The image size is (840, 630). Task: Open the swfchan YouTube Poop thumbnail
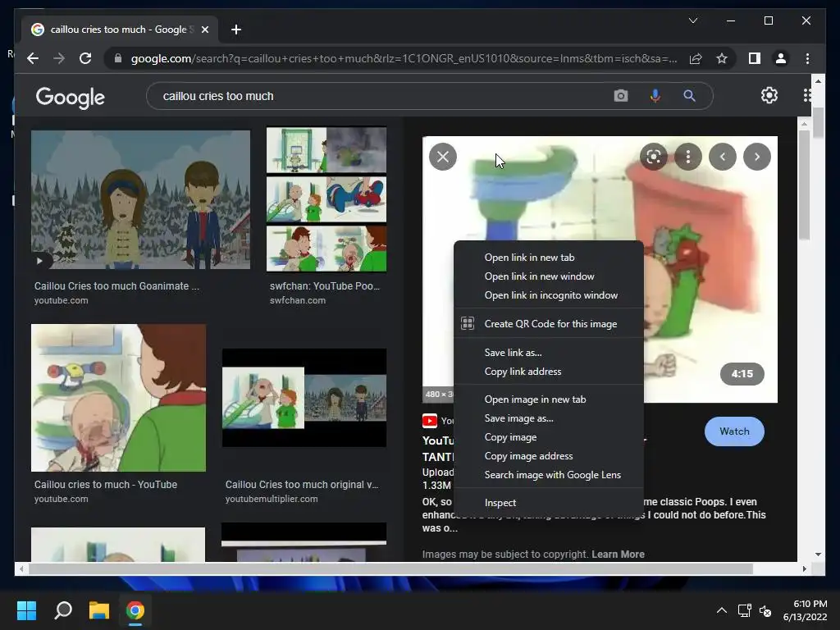[x=326, y=199]
